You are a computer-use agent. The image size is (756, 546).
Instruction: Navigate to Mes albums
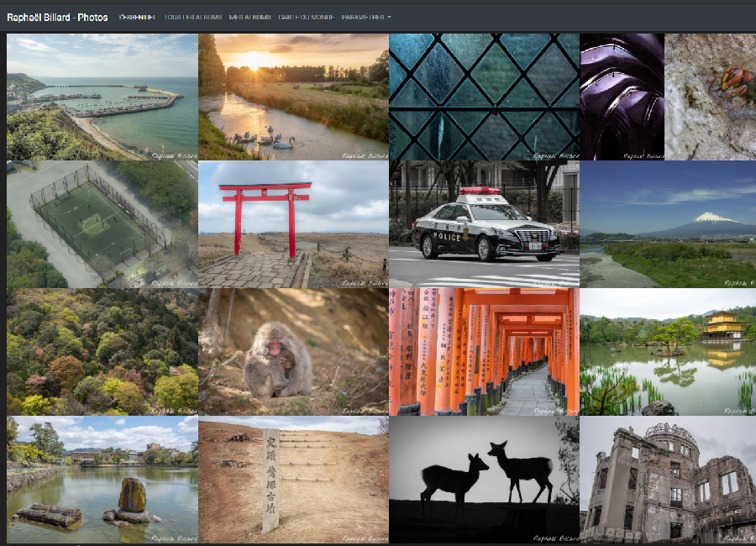click(x=249, y=17)
